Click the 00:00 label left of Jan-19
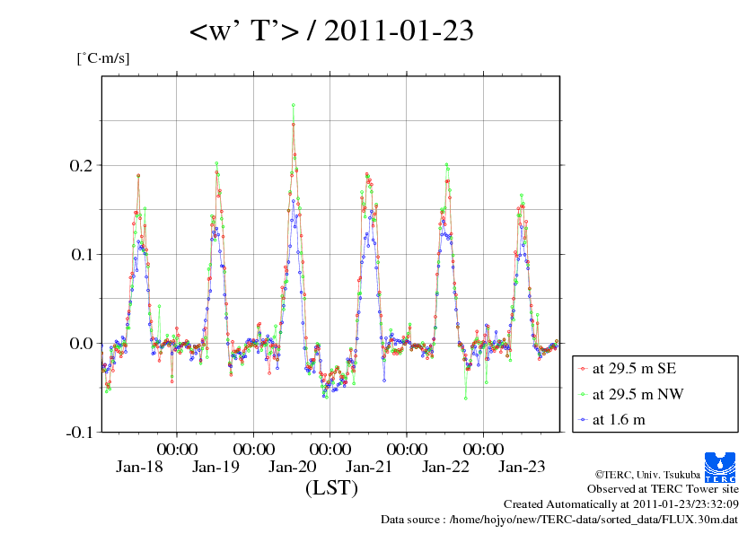 (x=177, y=449)
